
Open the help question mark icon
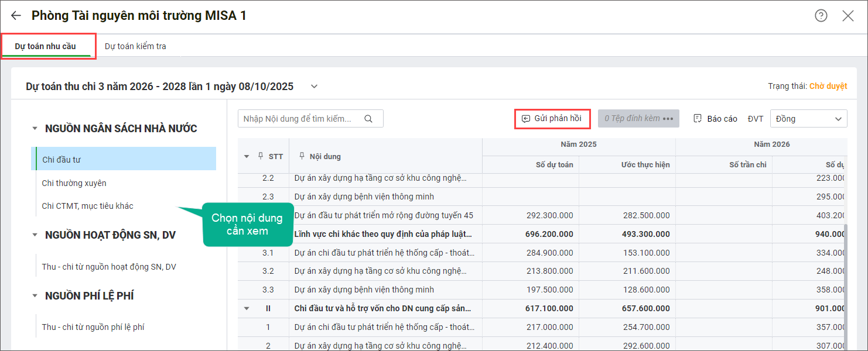(x=821, y=16)
